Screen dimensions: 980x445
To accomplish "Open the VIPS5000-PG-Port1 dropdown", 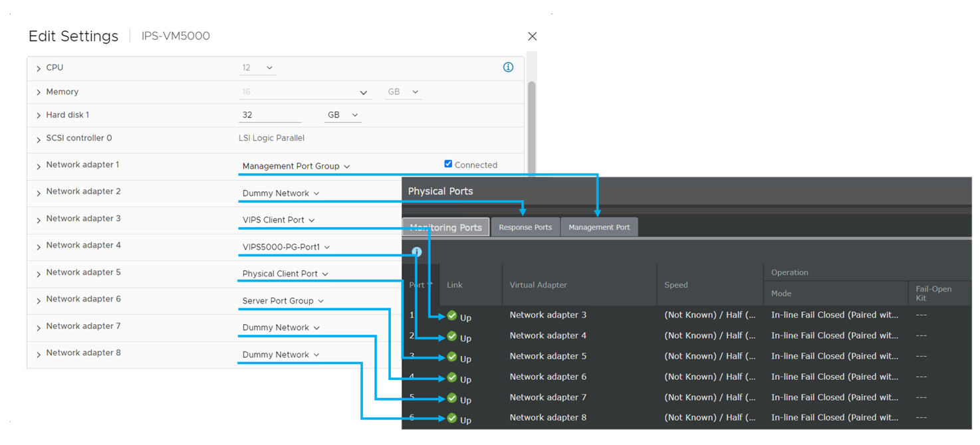I will (x=286, y=247).
